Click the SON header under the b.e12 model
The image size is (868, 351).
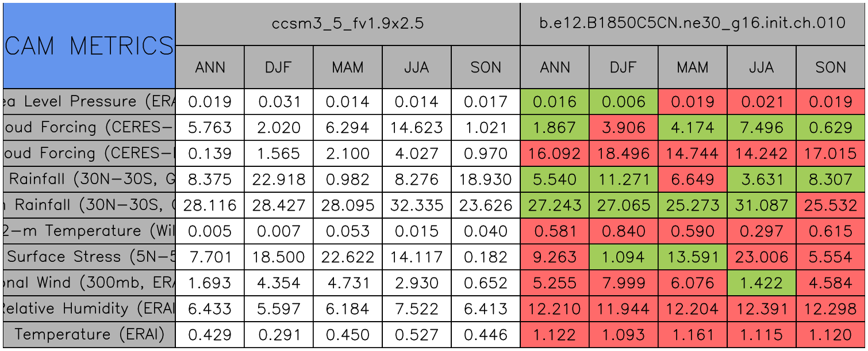[831, 67]
